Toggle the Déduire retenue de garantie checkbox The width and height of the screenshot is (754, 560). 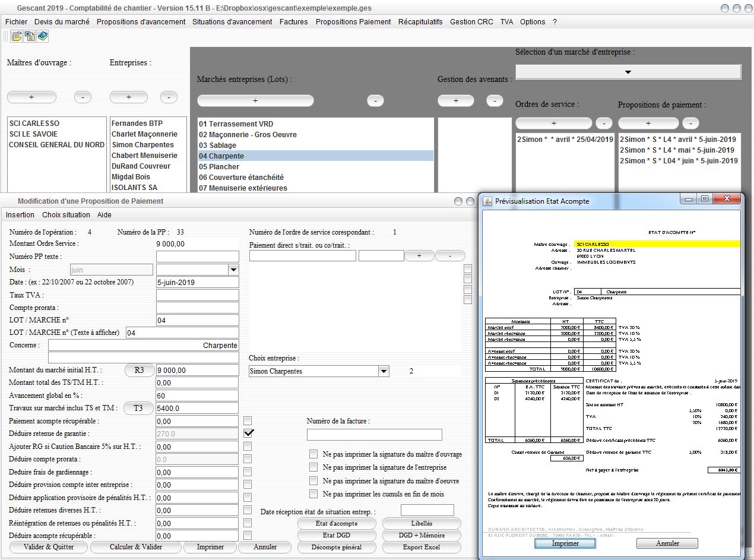pyautogui.click(x=248, y=434)
